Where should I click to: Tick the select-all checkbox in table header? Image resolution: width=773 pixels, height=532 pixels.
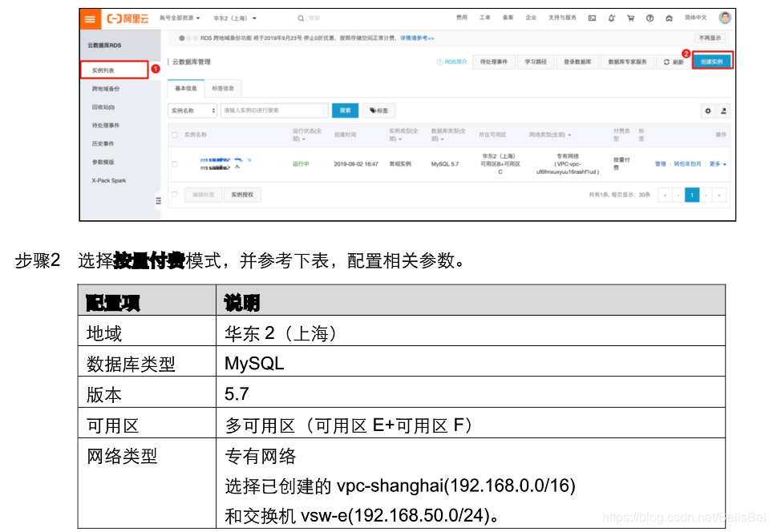coord(175,135)
